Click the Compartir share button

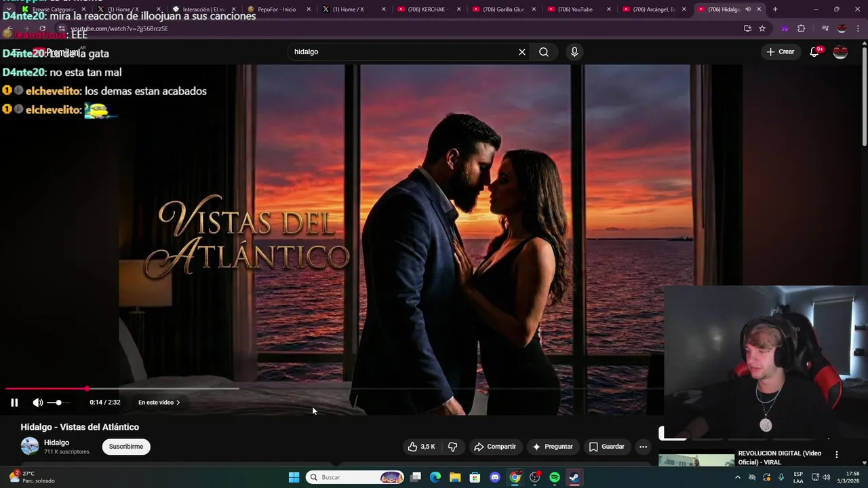(495, 447)
